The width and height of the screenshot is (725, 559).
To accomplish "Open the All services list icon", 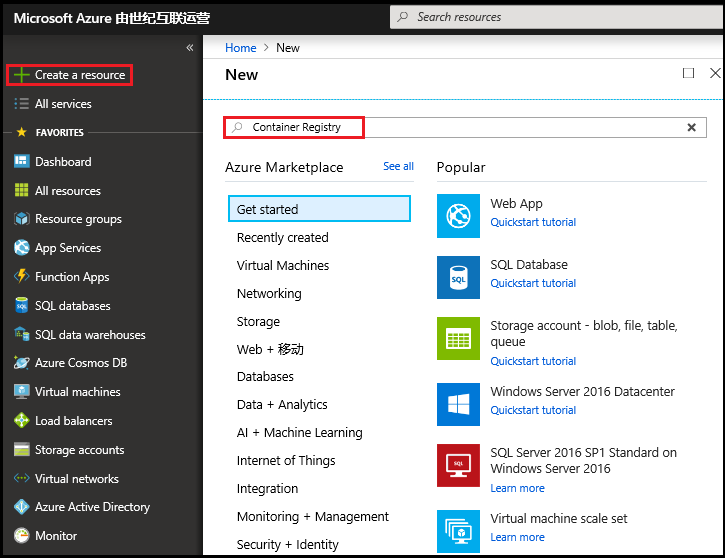I will pos(21,104).
